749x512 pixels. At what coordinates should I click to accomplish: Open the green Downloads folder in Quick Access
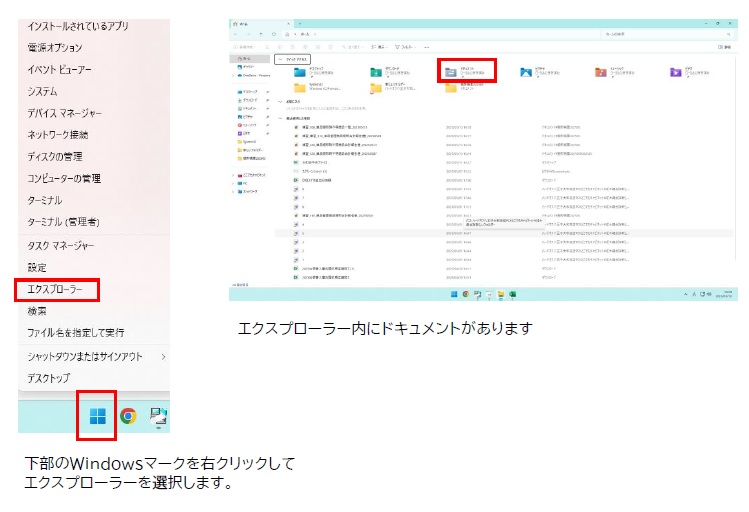pyautogui.click(x=372, y=71)
